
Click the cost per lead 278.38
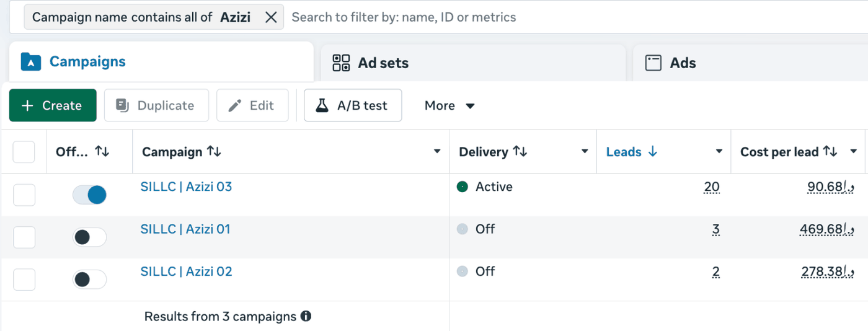pos(827,271)
